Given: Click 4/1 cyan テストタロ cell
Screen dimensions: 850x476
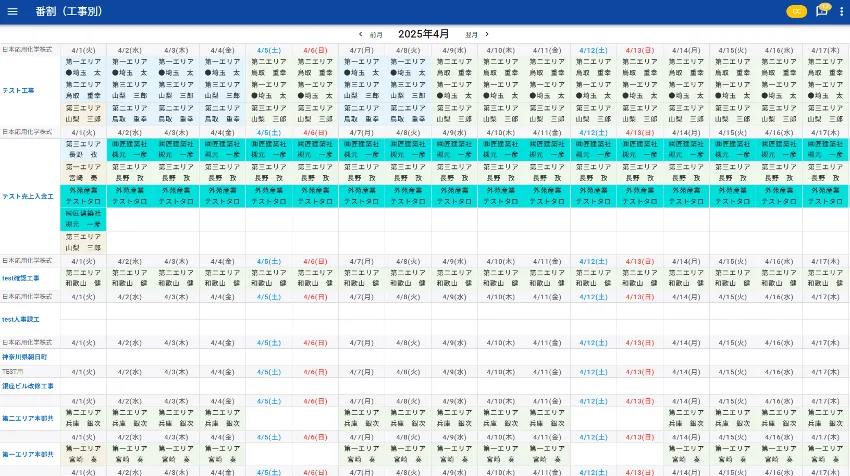Looking at the screenshot, I should 83,196.
